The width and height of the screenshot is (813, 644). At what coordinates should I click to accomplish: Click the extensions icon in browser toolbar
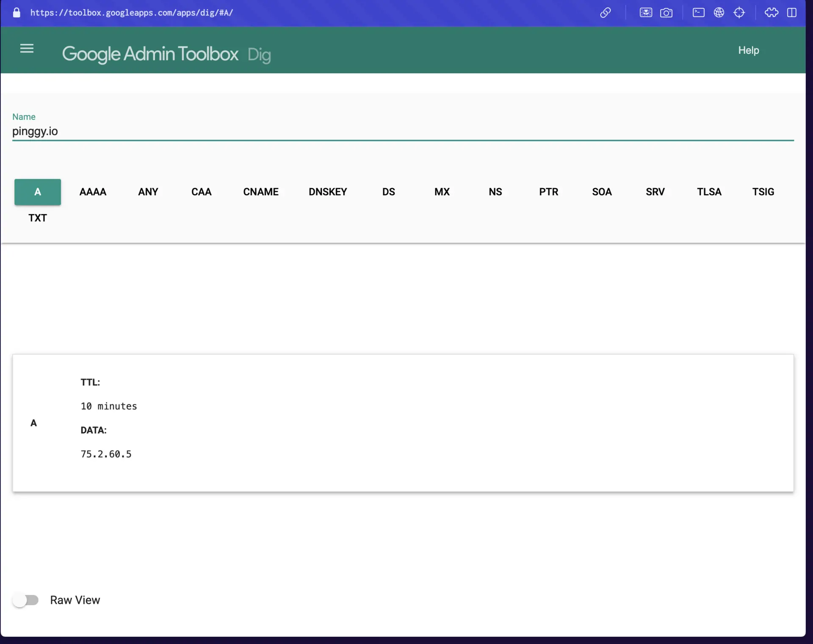point(770,13)
